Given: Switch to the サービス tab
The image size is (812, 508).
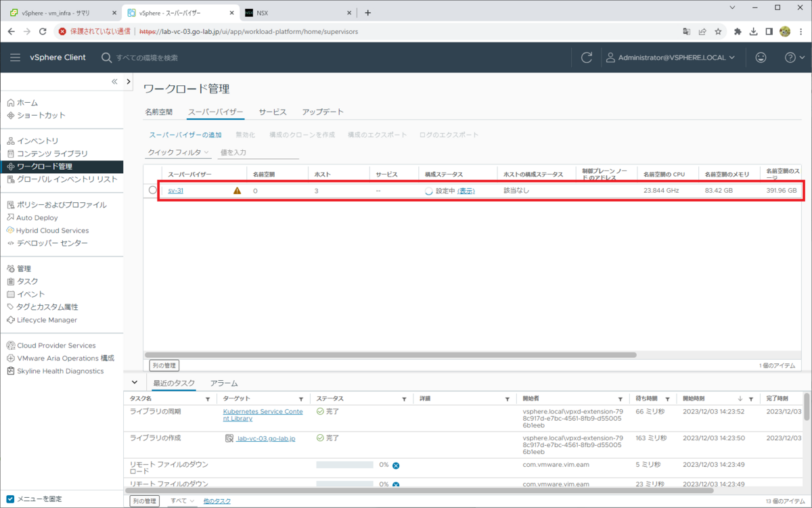Looking at the screenshot, I should [273, 112].
